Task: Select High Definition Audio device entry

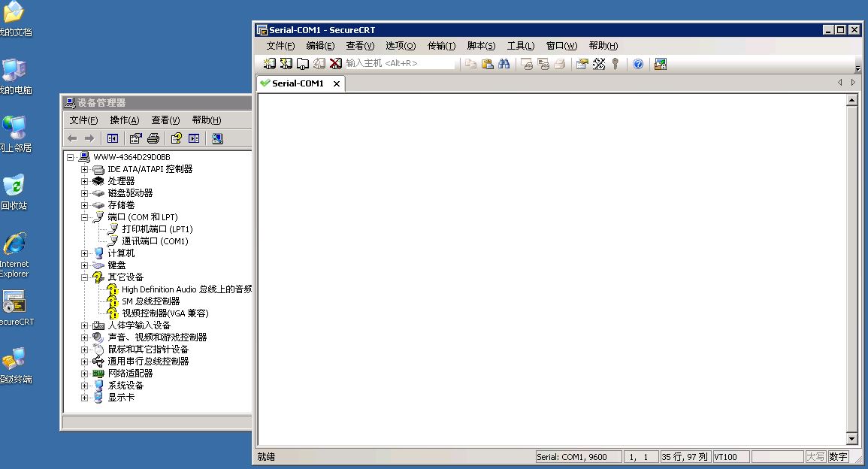Action: (x=186, y=289)
